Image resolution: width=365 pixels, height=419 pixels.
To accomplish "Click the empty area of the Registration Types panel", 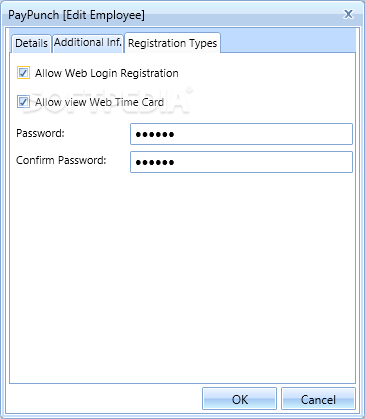I will coord(182,277).
